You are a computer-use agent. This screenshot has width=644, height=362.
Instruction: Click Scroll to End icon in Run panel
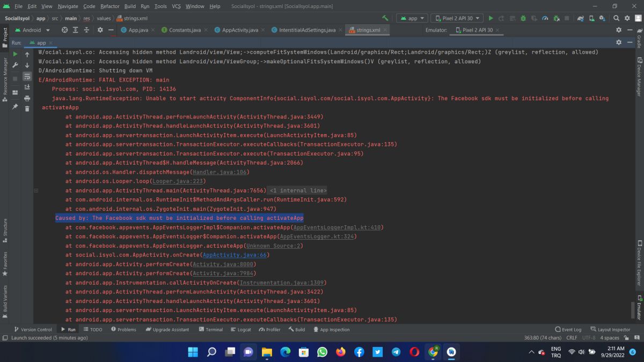(27, 87)
